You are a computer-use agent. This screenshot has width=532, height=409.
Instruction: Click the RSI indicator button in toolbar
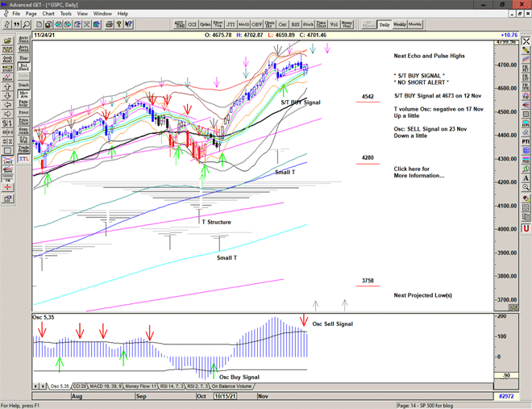coord(296,24)
